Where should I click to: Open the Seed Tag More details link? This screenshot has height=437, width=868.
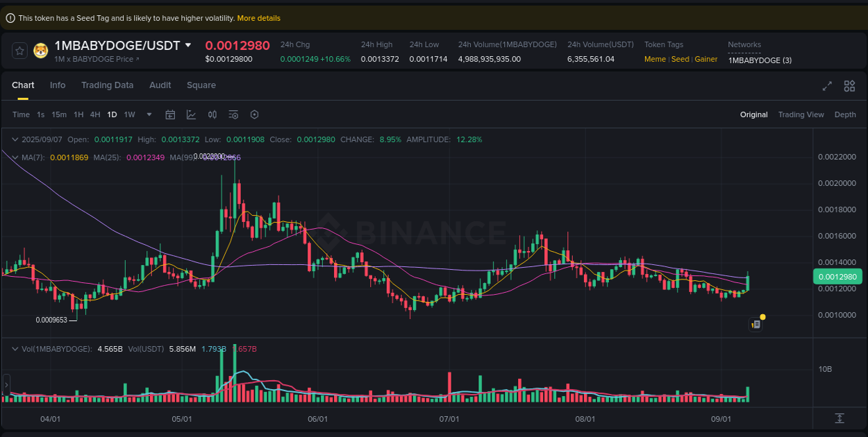click(258, 17)
